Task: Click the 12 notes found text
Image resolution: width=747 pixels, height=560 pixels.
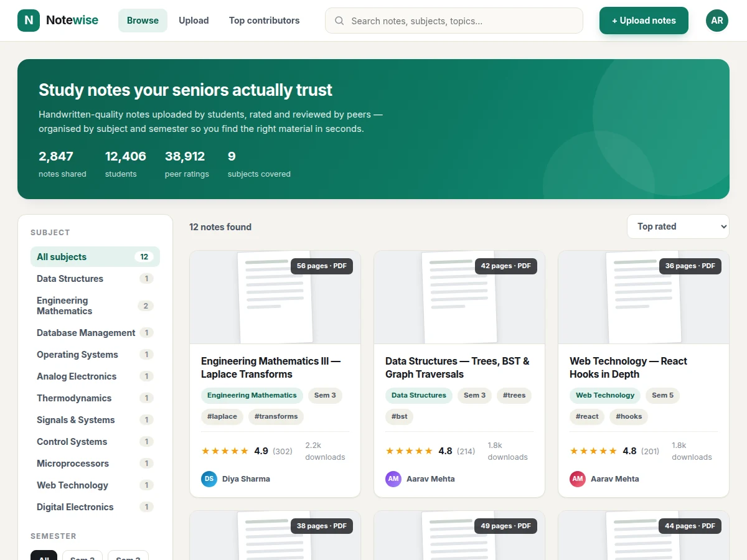Action: pos(220,227)
